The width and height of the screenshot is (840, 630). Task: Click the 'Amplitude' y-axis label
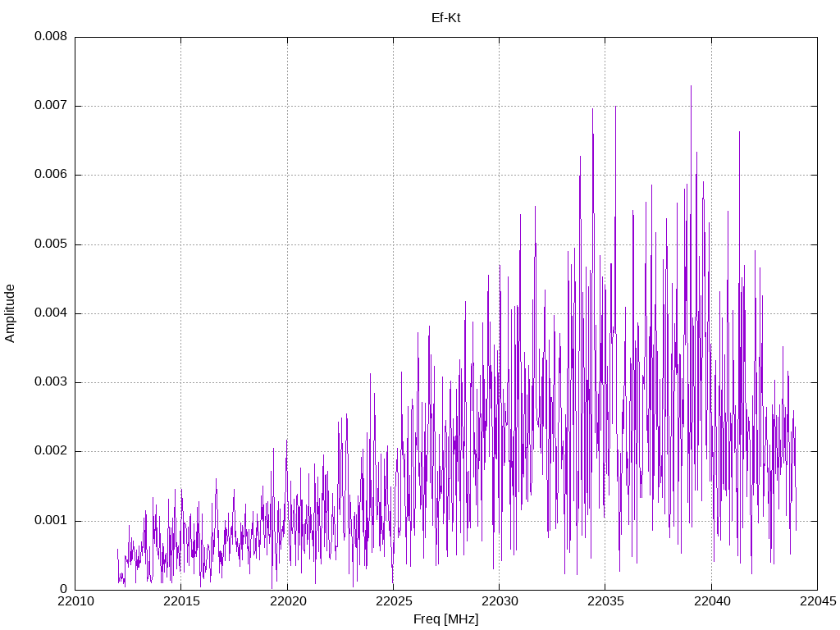click(x=10, y=313)
